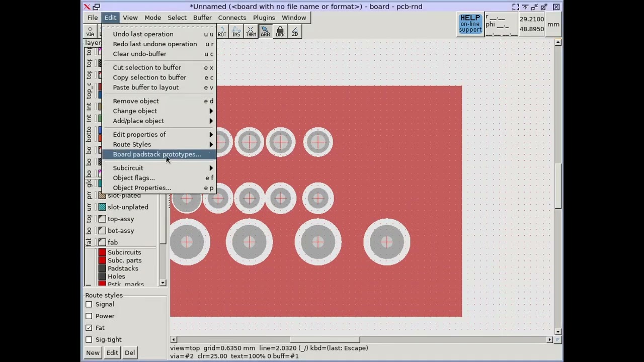Open the Mode menu
Screen dimensions: 644x362
point(152,18)
